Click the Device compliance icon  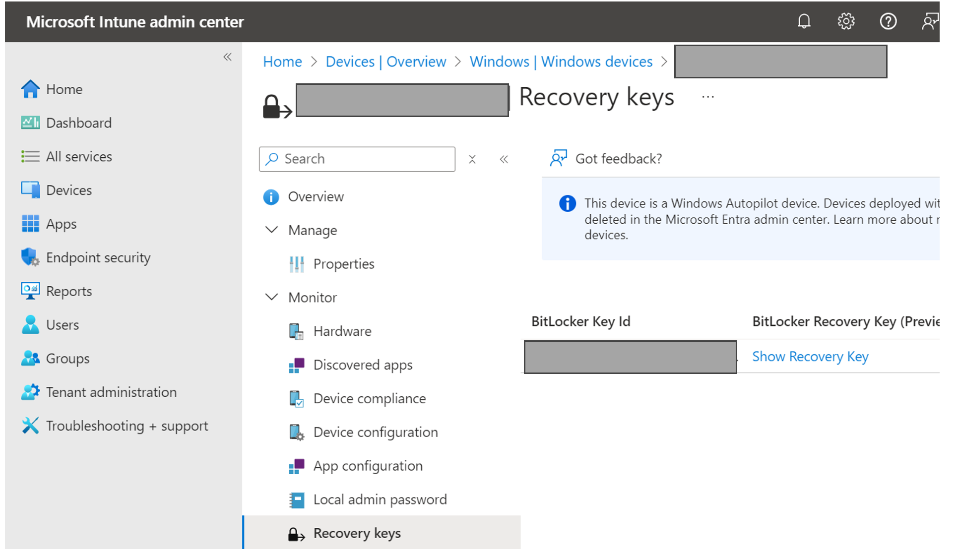pyautogui.click(x=297, y=399)
